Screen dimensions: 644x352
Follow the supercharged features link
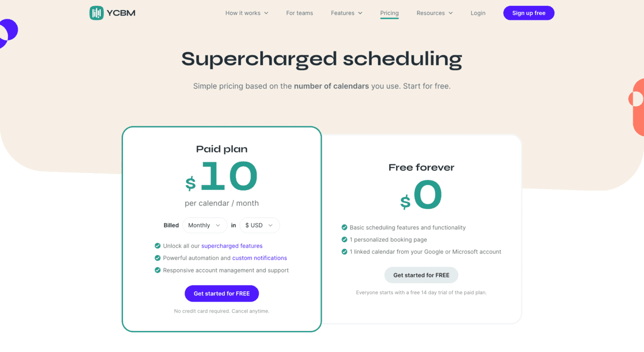(232, 246)
